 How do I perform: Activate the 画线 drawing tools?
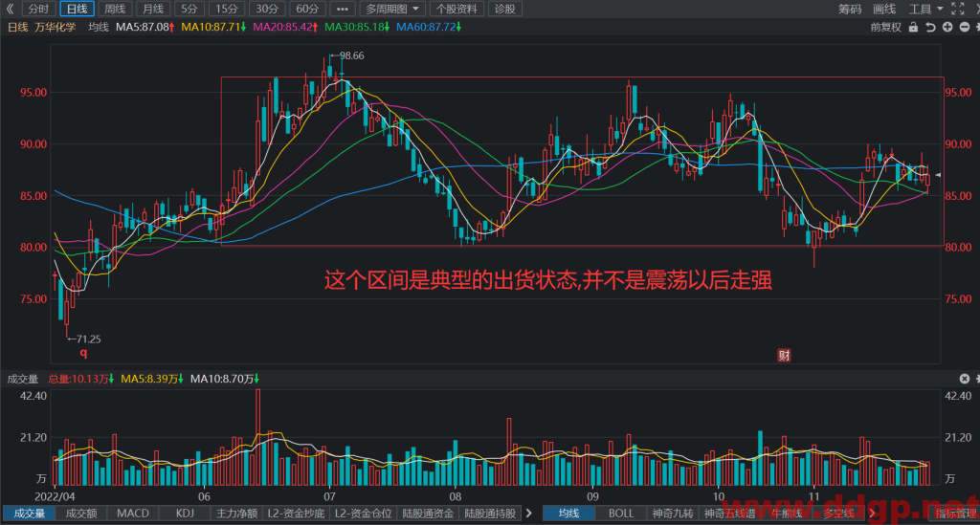(884, 9)
